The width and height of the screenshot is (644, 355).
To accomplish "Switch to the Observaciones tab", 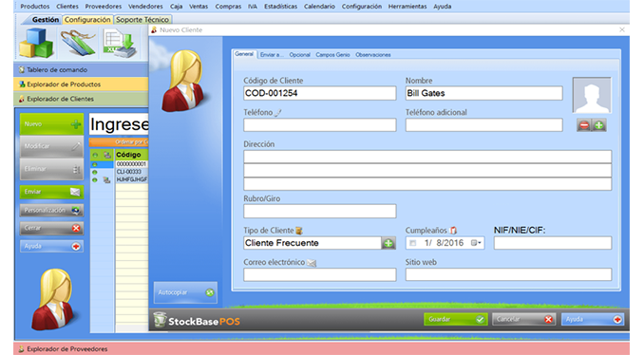I will pyautogui.click(x=373, y=55).
